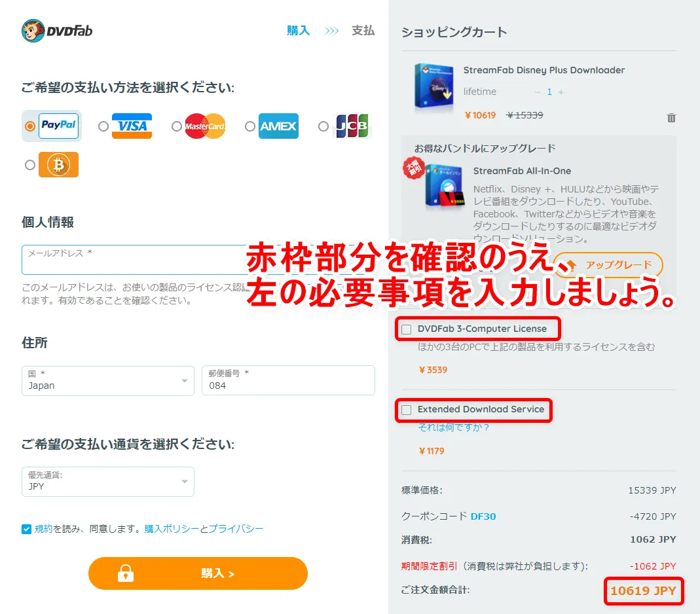Click the struck-through ¥15339 price
700x614 pixels.
pos(525,116)
